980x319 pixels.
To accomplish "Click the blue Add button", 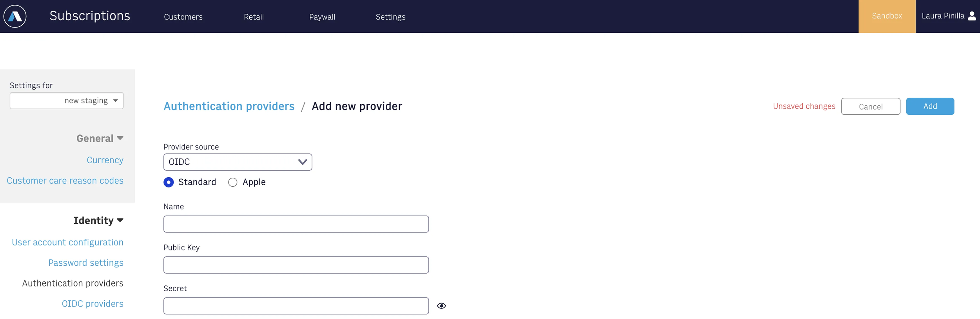I will 930,106.
